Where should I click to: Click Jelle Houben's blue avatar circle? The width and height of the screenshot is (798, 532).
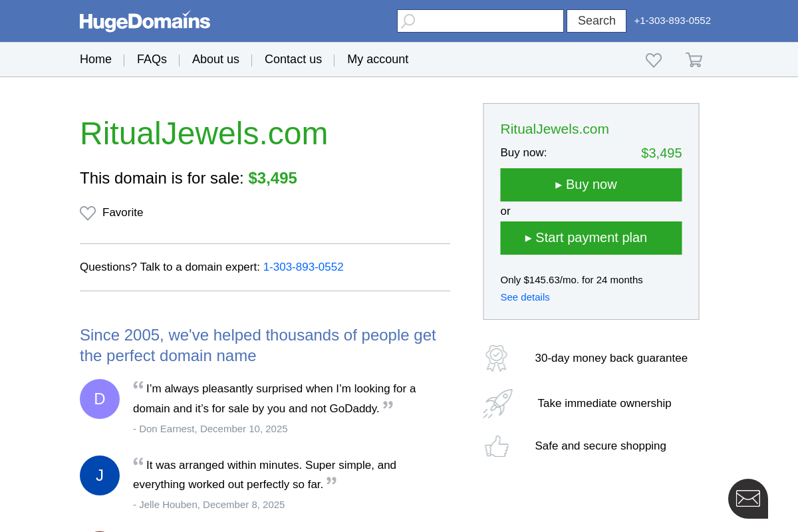pyautogui.click(x=100, y=475)
